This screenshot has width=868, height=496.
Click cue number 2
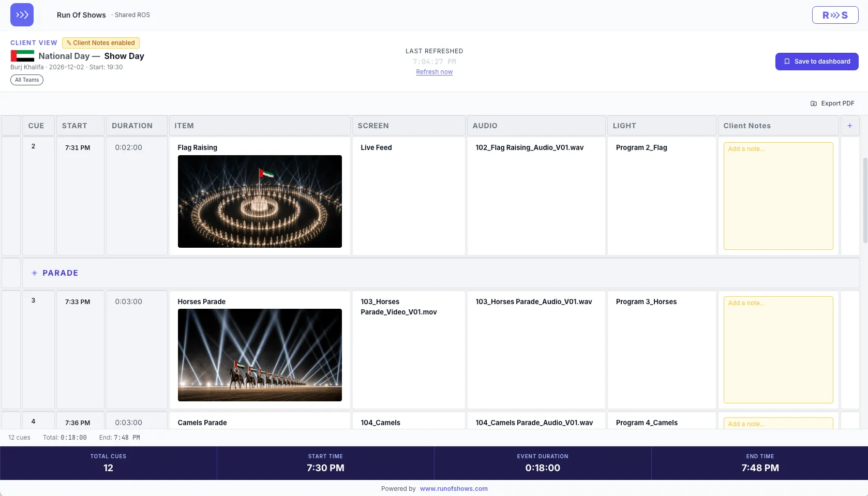[x=33, y=146]
